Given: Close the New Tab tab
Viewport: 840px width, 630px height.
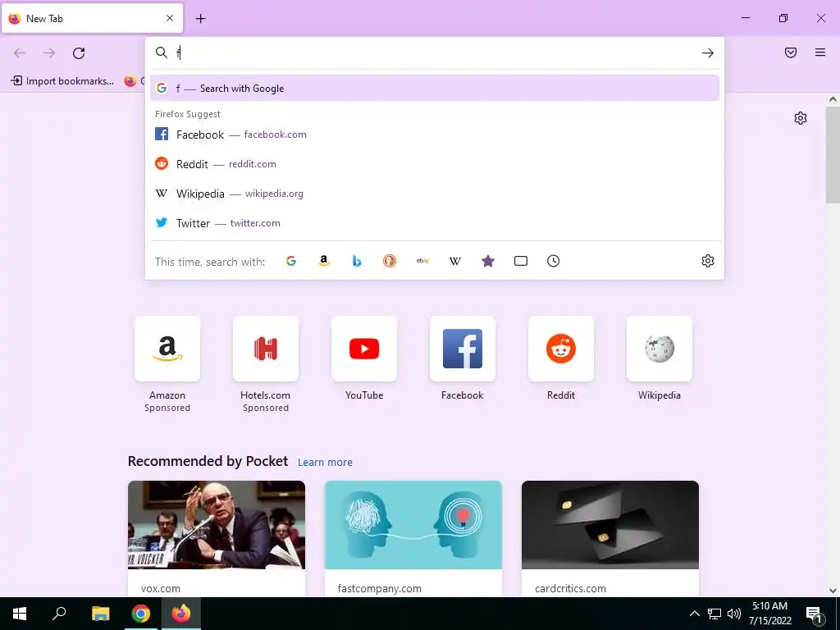Looking at the screenshot, I should tap(170, 18).
